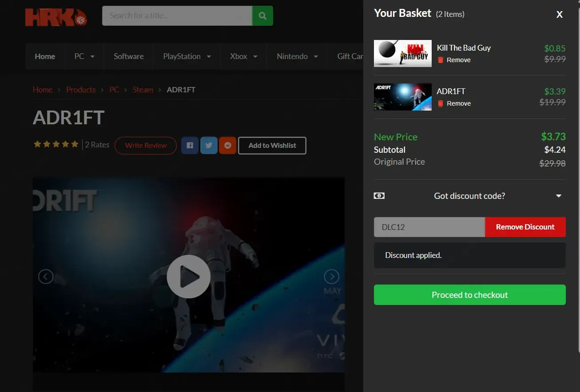Open the Software menu item
The width and height of the screenshot is (580, 392).
point(128,56)
